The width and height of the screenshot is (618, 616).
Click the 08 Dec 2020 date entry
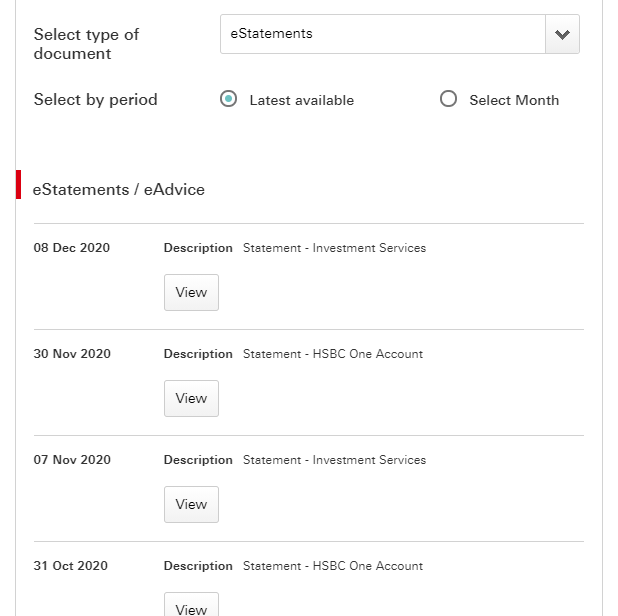pyautogui.click(x=72, y=248)
